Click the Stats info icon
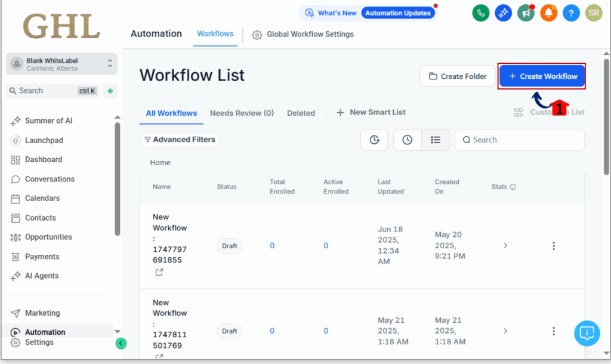Image resolution: width=611 pixels, height=364 pixels. coord(513,187)
